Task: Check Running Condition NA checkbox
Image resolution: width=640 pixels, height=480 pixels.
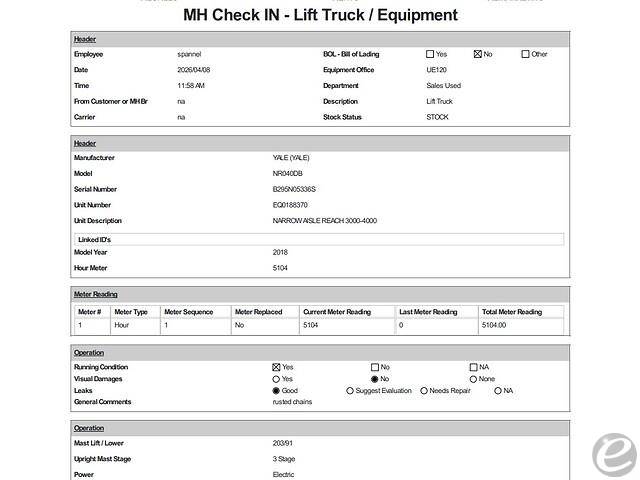Action: 473,367
